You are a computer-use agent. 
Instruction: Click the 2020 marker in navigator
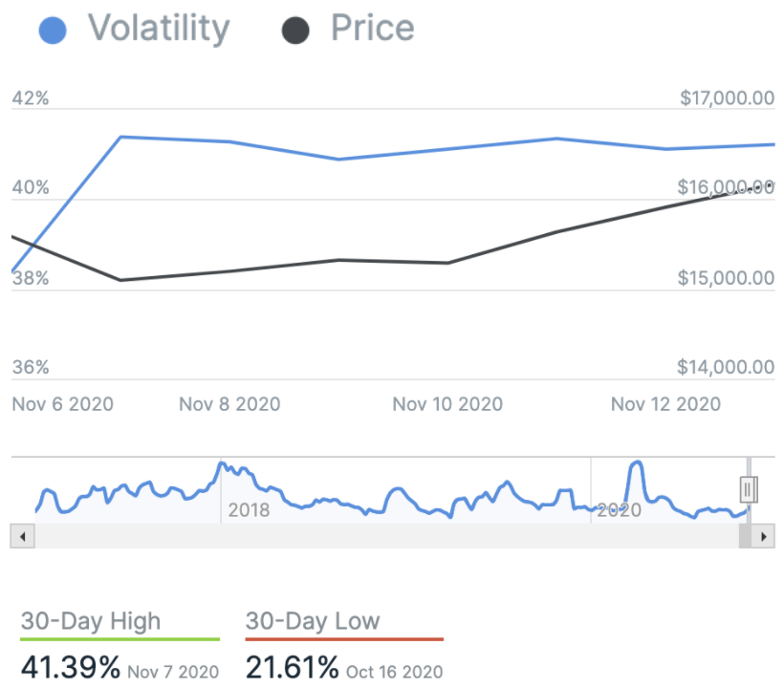point(619,510)
